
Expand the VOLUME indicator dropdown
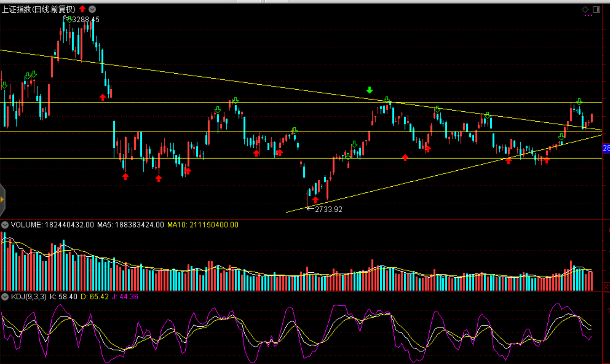[x=5, y=225]
